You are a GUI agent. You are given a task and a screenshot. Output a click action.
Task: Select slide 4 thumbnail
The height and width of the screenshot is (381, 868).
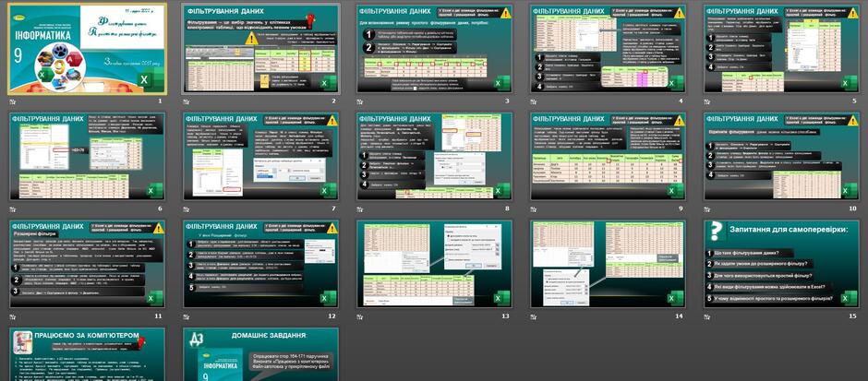point(609,49)
